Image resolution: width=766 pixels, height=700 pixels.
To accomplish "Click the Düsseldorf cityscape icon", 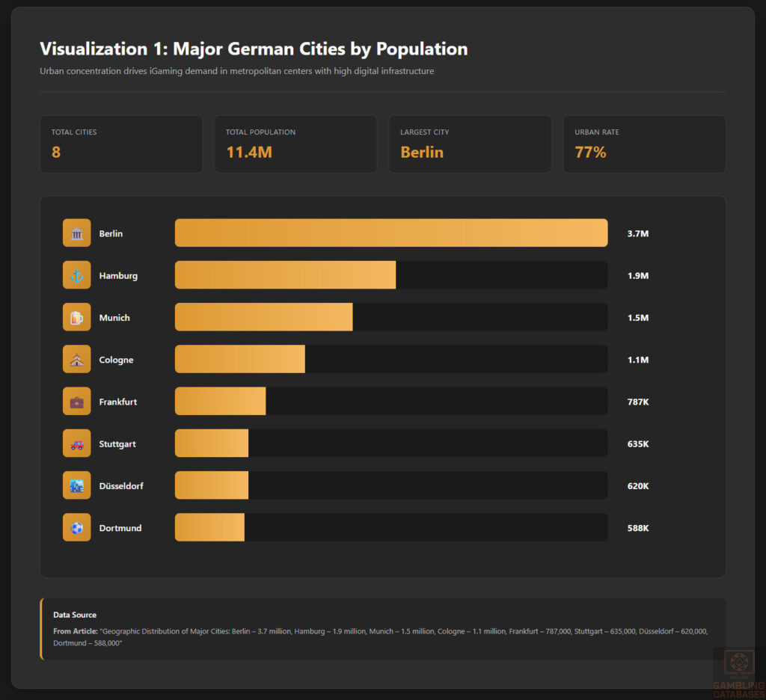I will point(76,485).
